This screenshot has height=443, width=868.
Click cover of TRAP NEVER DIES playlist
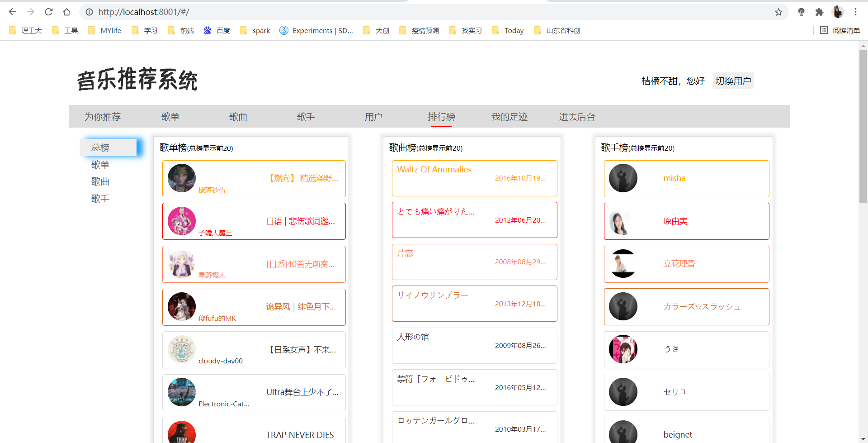pyautogui.click(x=182, y=433)
